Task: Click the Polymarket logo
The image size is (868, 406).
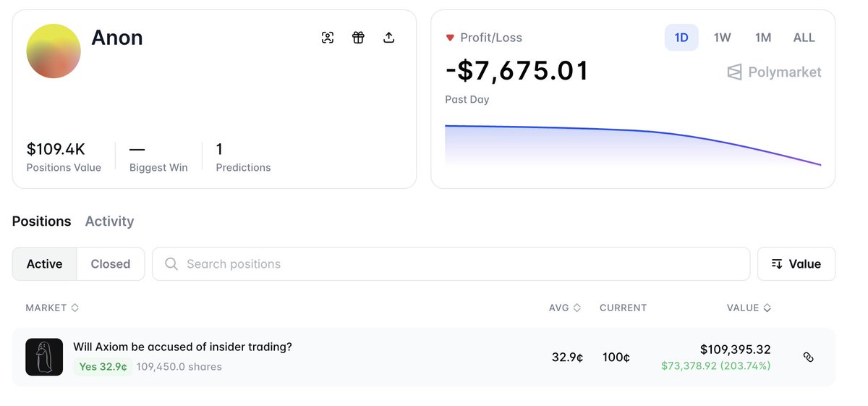Action: tap(774, 72)
